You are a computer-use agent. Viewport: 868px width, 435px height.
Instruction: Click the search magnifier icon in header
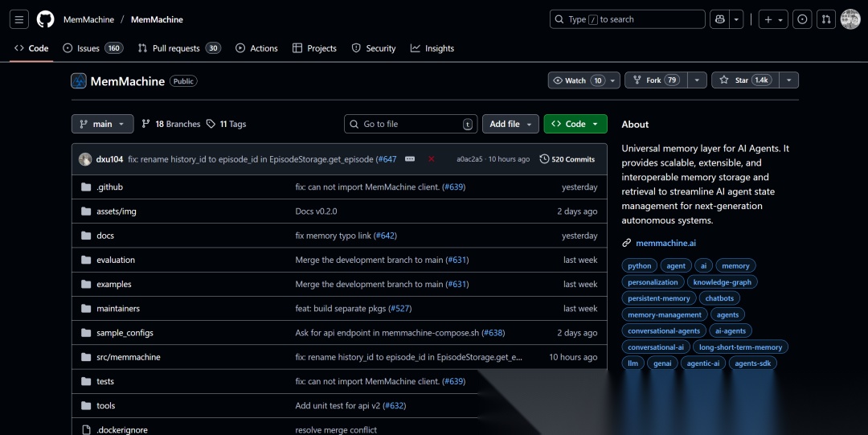[559, 19]
